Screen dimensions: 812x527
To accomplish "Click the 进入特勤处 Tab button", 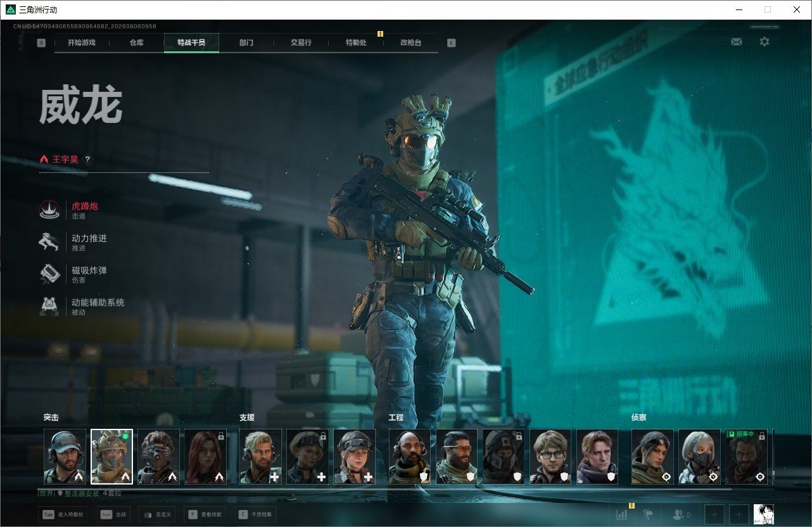I will point(63,515).
